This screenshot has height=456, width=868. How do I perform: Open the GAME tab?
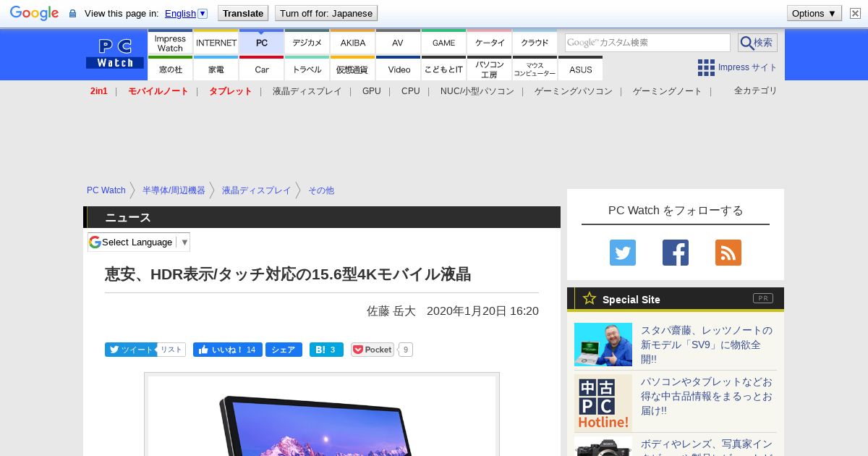(443, 42)
